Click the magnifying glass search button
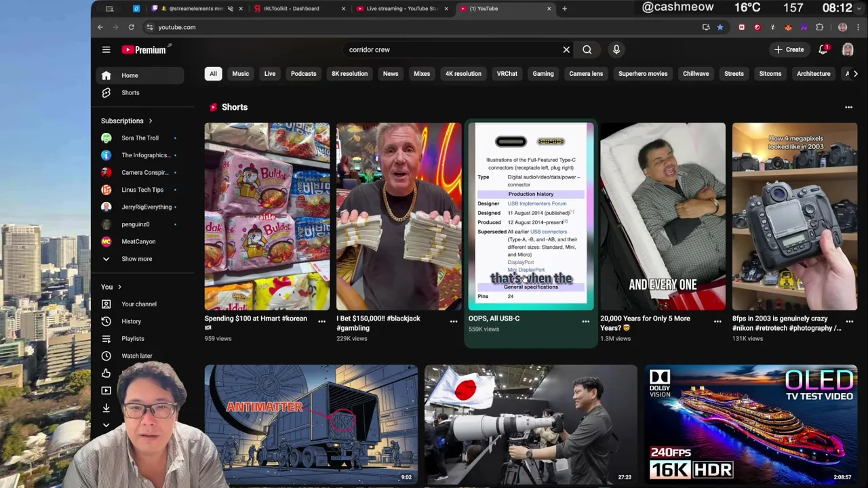 click(587, 49)
